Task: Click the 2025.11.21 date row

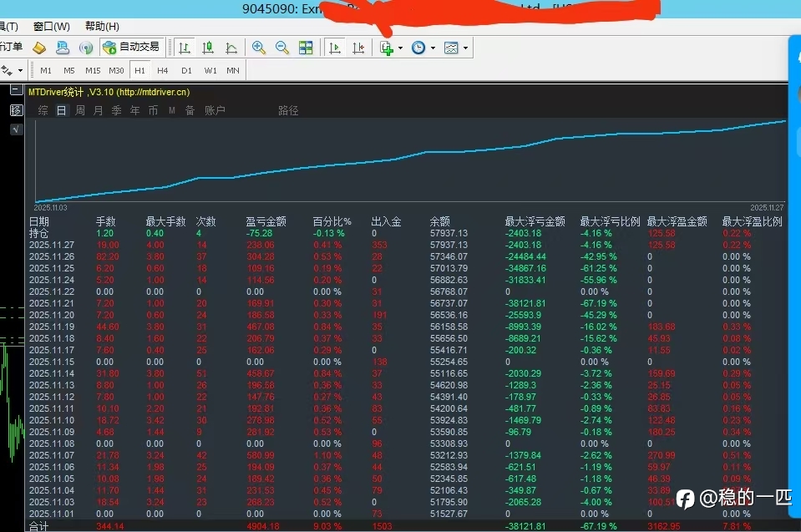Action: (406, 303)
